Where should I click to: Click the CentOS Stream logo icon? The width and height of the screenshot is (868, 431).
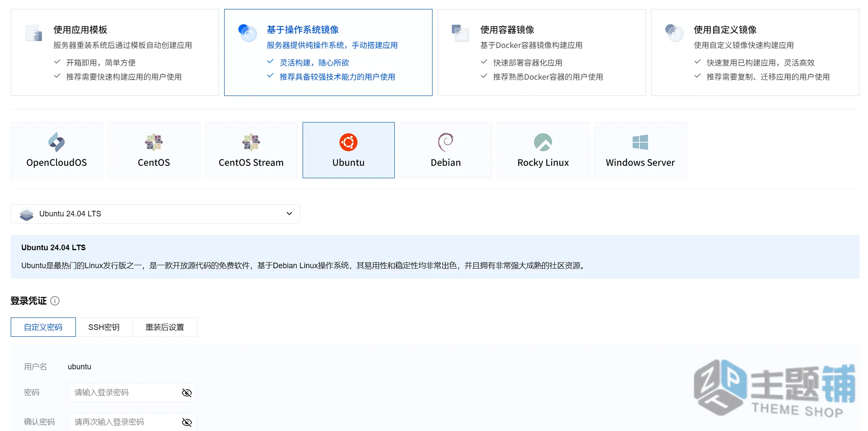click(x=251, y=142)
